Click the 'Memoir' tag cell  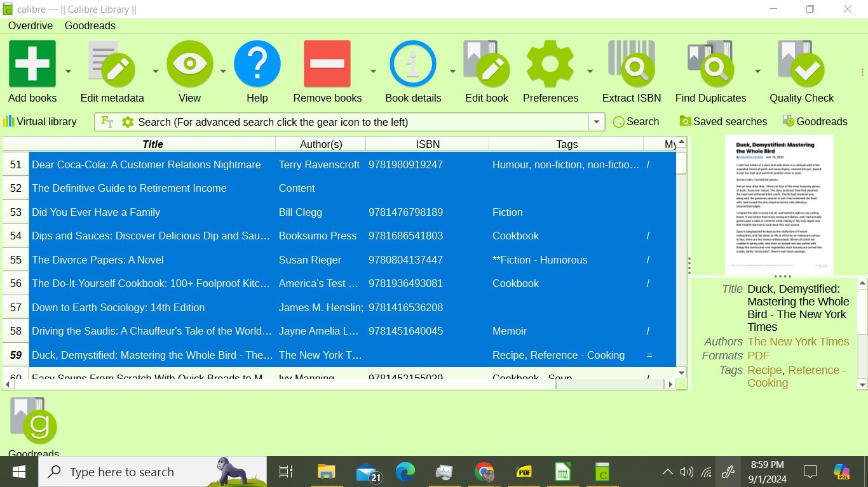click(566, 331)
